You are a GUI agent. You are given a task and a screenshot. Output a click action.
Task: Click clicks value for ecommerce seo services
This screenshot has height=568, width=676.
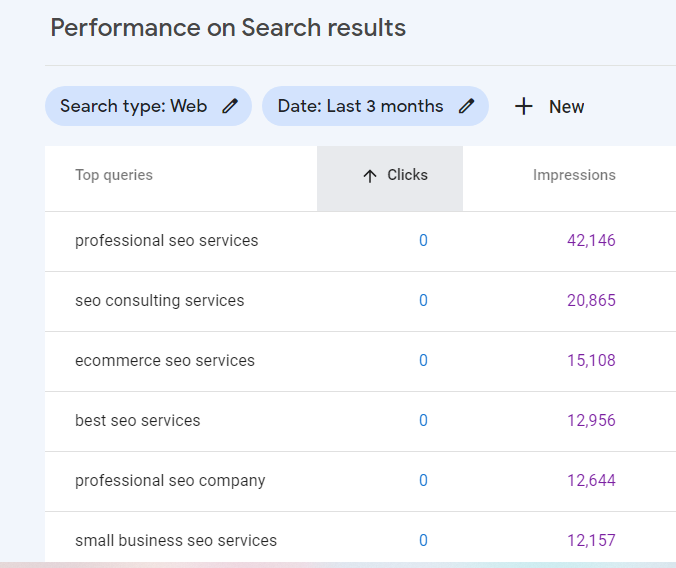[x=423, y=360]
